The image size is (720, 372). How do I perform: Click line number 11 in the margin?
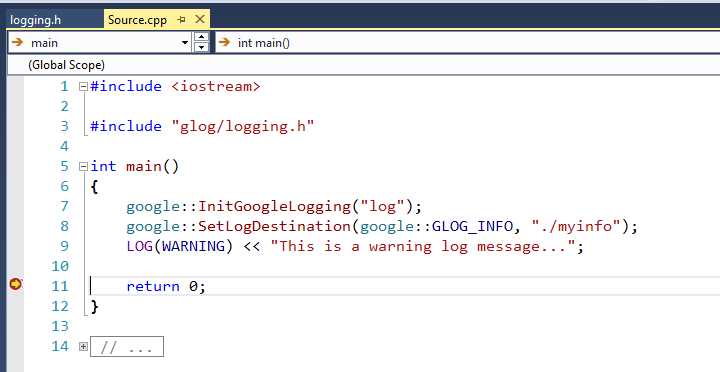coord(60,286)
